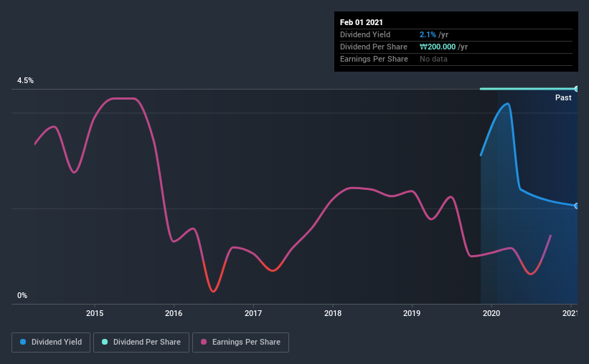Click the 0% y-axis label

pos(22,295)
